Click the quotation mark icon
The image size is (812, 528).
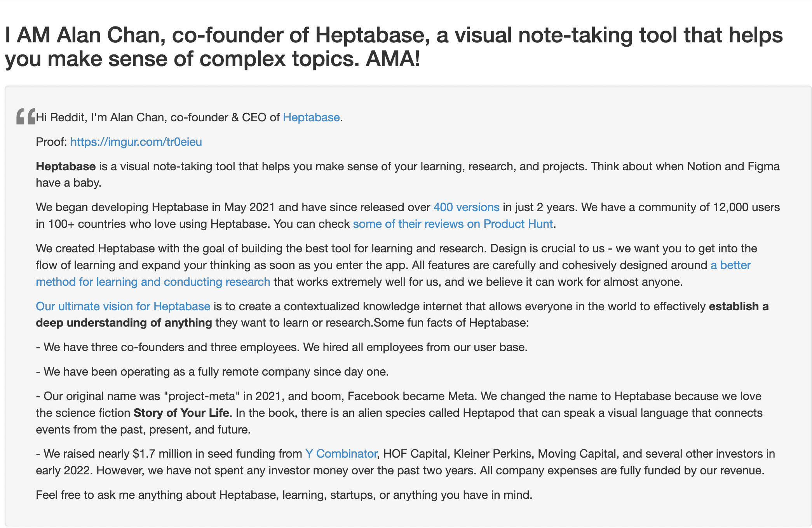point(26,116)
